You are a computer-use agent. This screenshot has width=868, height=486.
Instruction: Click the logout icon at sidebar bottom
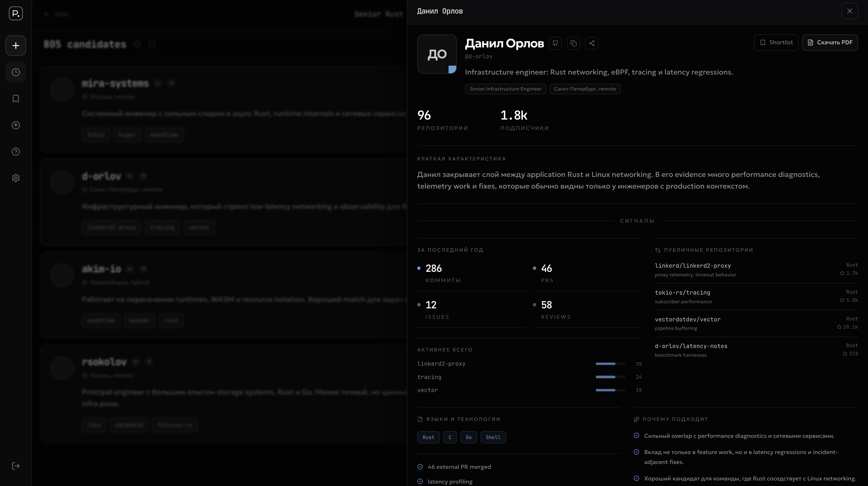(15, 466)
